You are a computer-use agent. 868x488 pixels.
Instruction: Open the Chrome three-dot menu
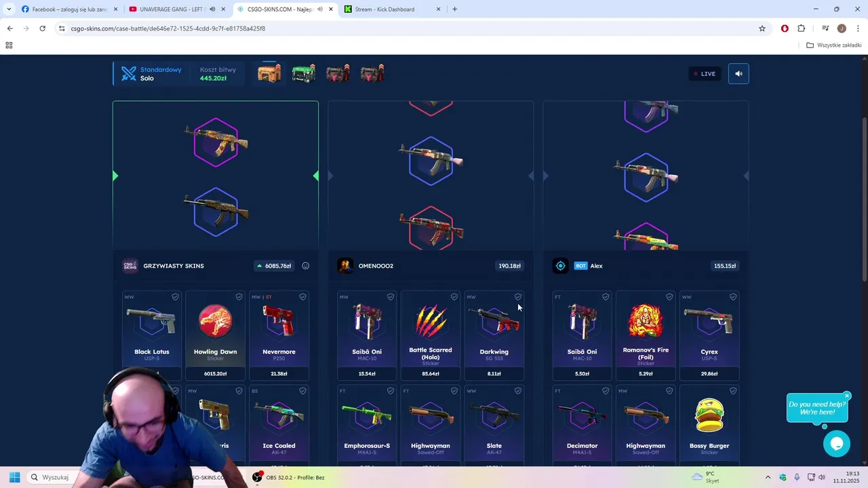[859, 28]
